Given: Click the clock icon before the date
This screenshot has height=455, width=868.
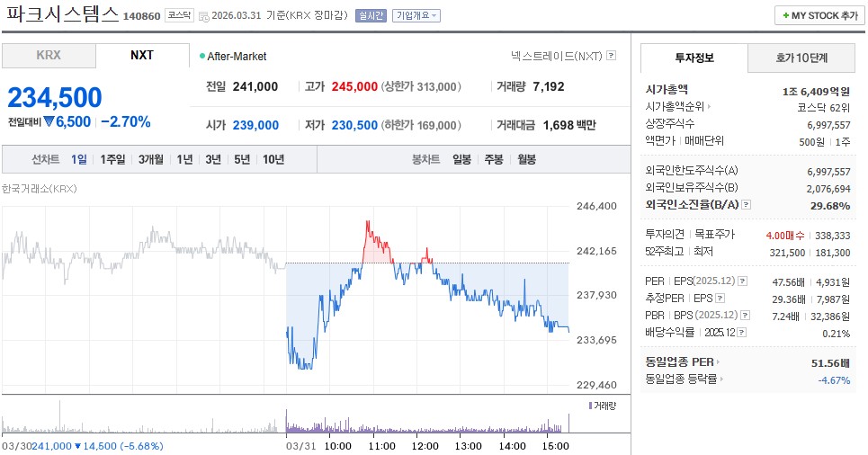Looking at the screenshot, I should 203,16.
